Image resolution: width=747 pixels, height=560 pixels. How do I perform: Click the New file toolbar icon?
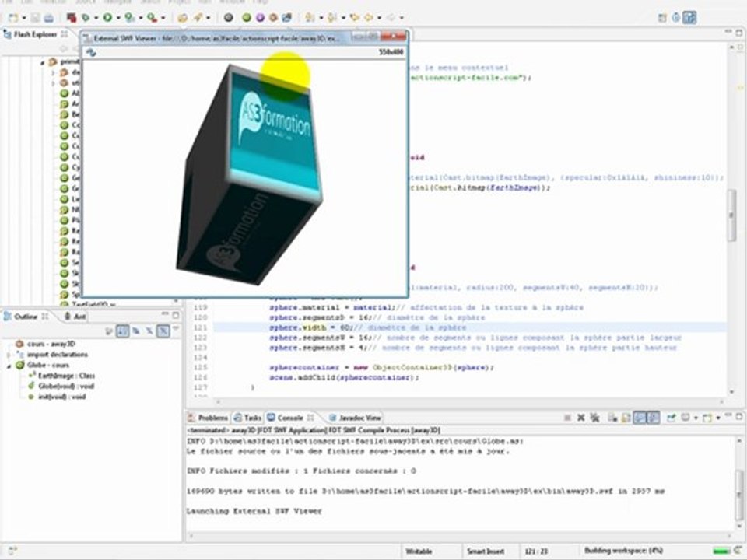[13, 18]
